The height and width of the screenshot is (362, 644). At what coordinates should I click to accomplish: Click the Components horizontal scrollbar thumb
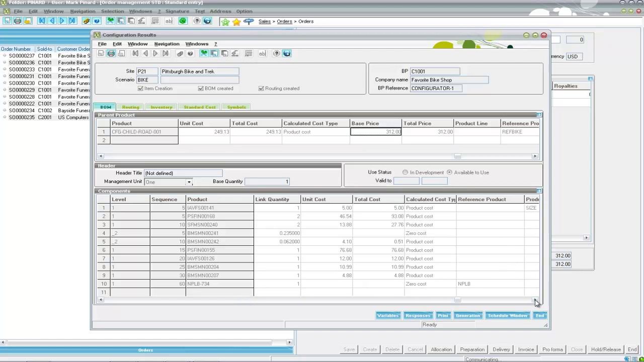457,300
